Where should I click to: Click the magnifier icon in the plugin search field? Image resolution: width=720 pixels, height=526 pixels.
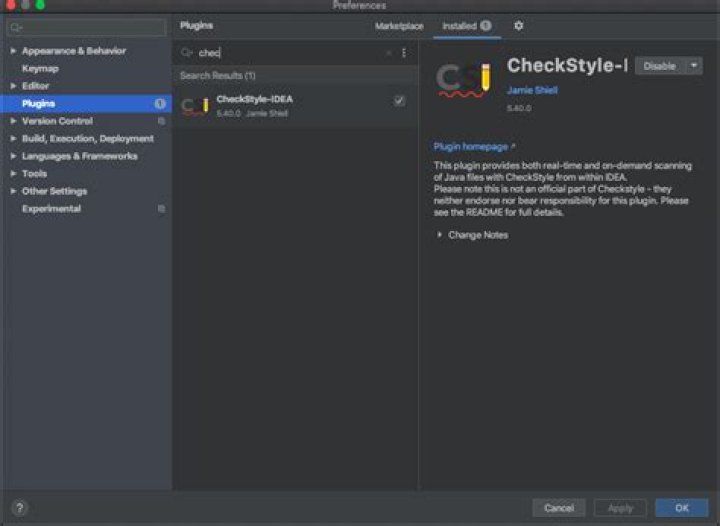(186, 53)
